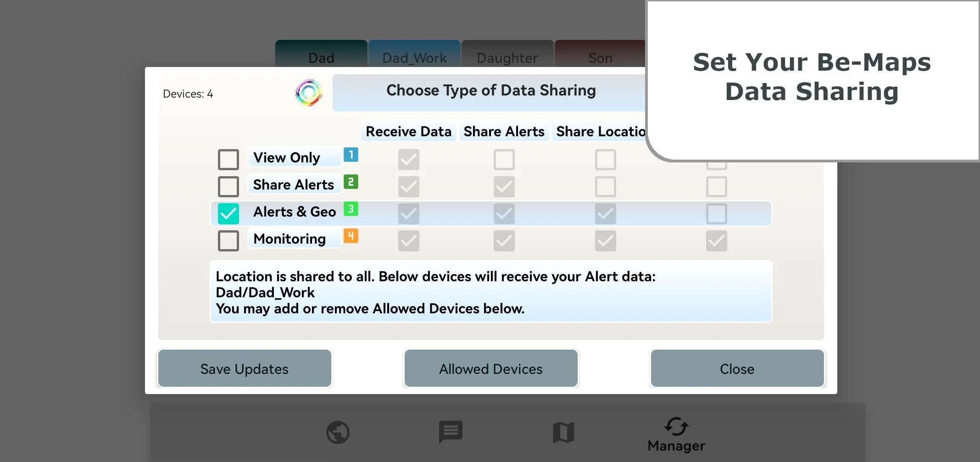980x462 pixels.
Task: Click the Share Alerts column header
Action: (504, 132)
